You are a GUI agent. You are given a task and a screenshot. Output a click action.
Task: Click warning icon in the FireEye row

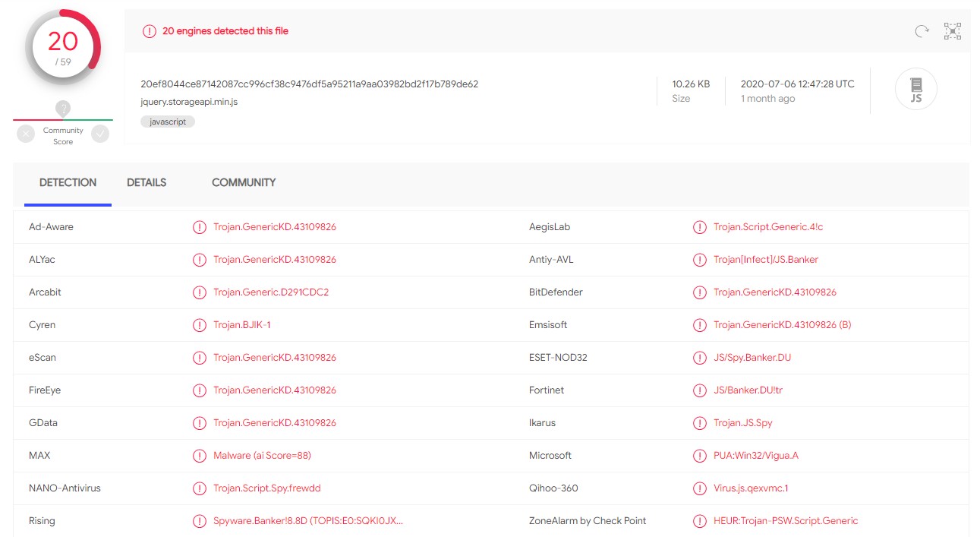[200, 390]
